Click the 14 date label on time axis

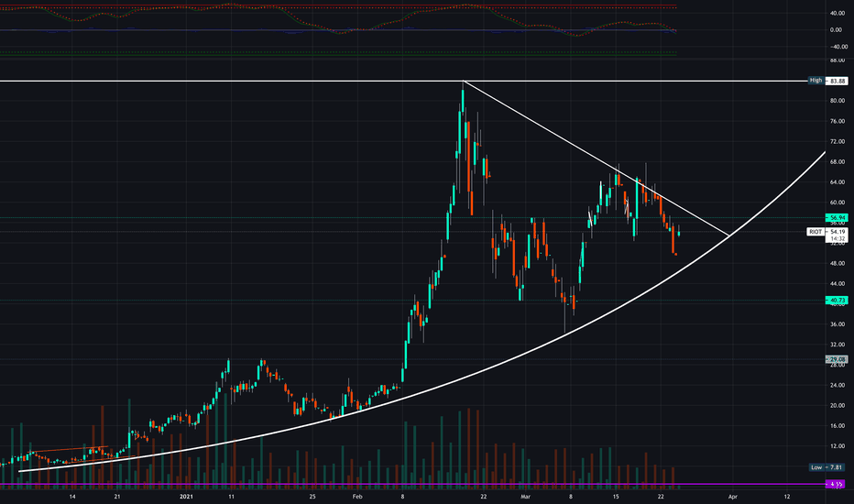[x=71, y=497]
